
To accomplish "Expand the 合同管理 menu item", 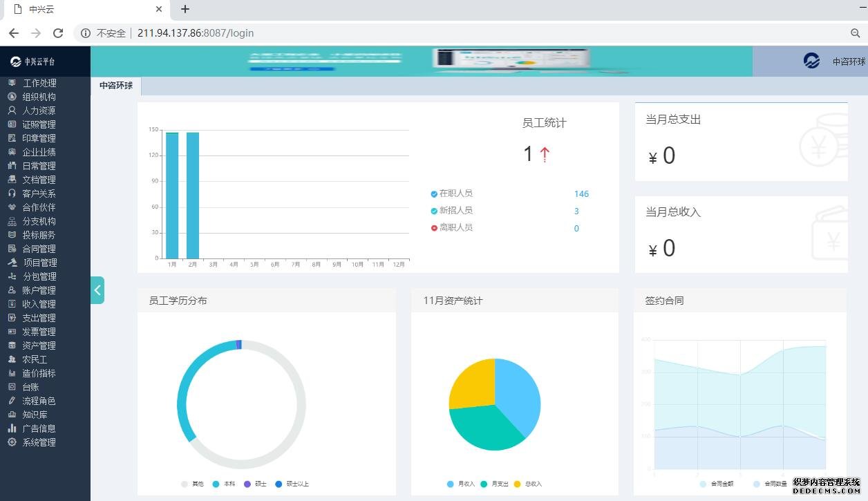I will coord(39,249).
